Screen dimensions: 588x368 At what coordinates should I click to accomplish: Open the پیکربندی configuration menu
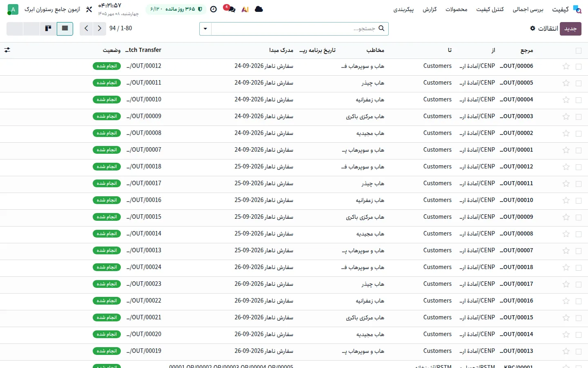pos(403,9)
